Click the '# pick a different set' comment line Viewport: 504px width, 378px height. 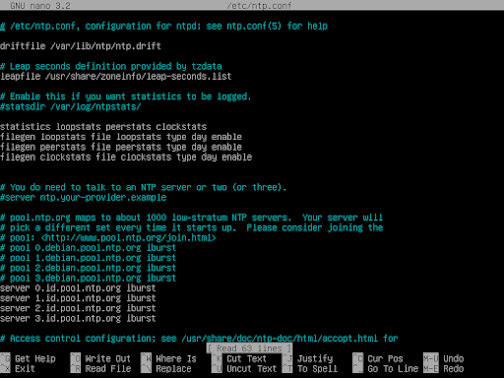191,228
